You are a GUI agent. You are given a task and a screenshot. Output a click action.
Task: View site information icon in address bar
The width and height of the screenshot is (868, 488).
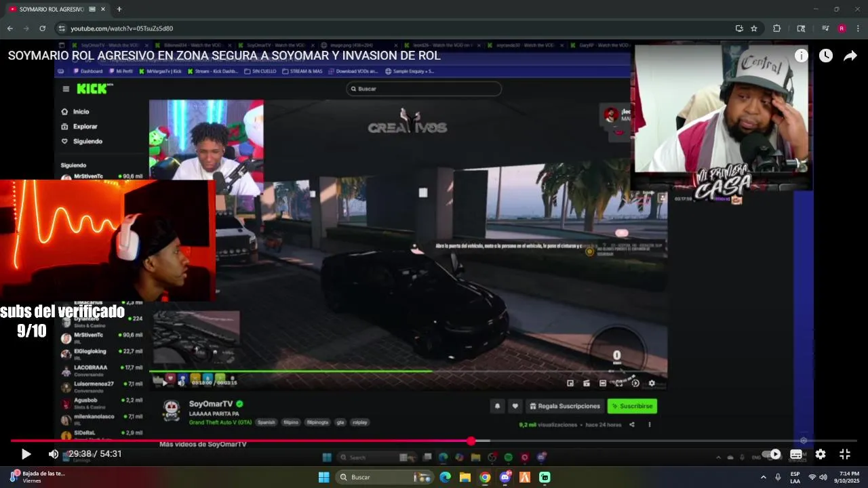(x=62, y=28)
